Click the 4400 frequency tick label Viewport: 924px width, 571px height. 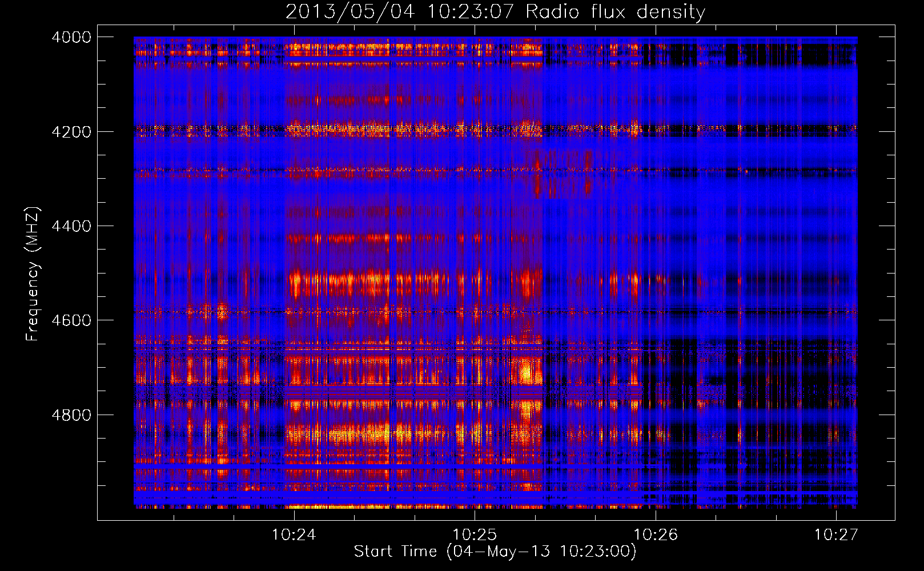pos(71,226)
